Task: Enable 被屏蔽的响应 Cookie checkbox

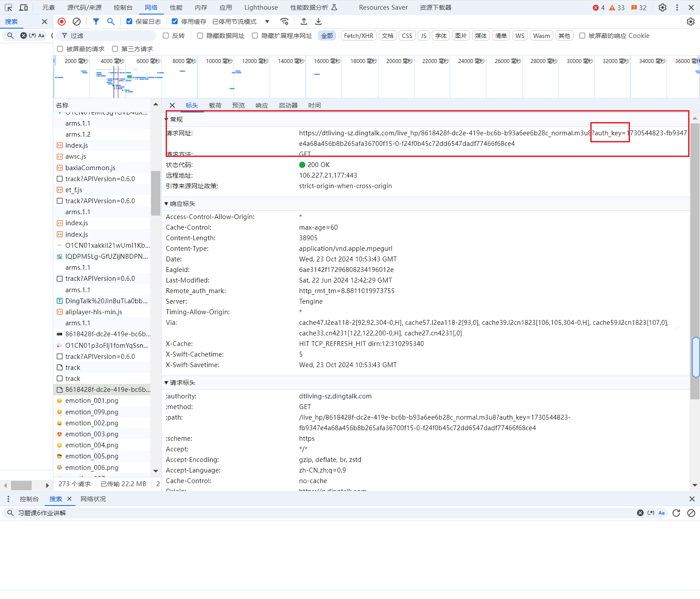Action: coord(582,36)
